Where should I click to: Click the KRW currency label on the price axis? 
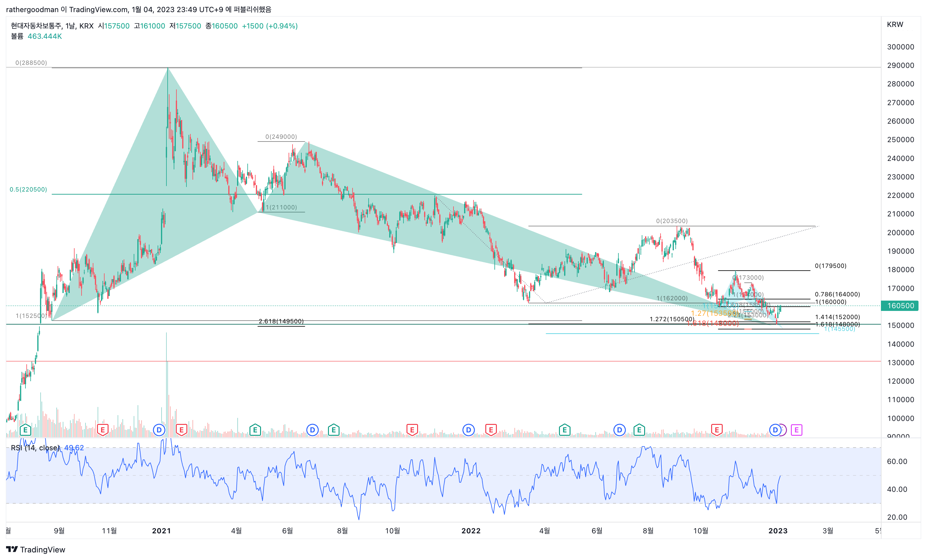click(895, 25)
